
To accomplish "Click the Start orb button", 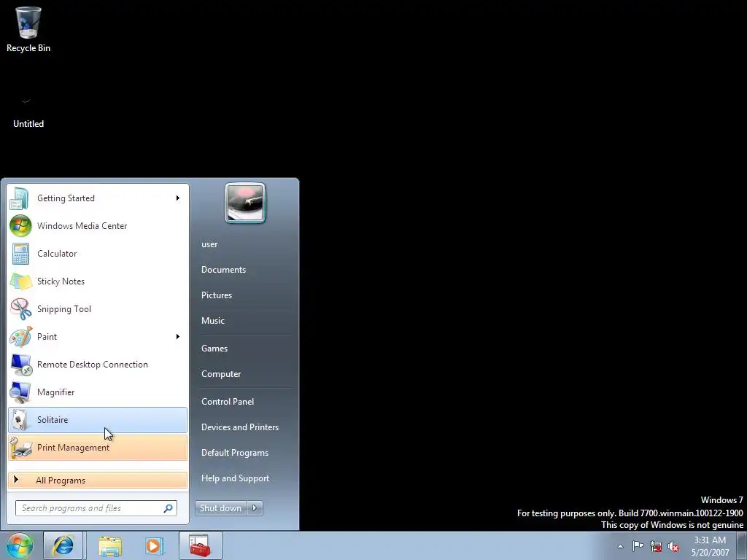I will click(x=19, y=545).
